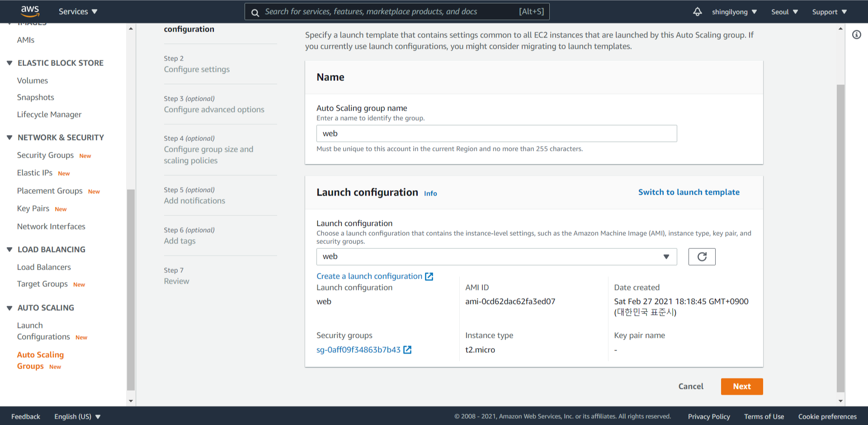Click the main page scrollbar down arrow
The height and width of the screenshot is (425, 868).
point(840,401)
